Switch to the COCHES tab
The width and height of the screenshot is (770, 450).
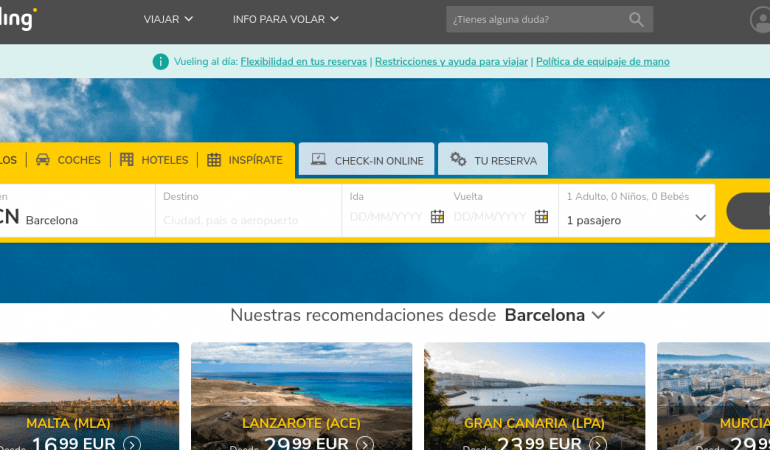coord(68,160)
